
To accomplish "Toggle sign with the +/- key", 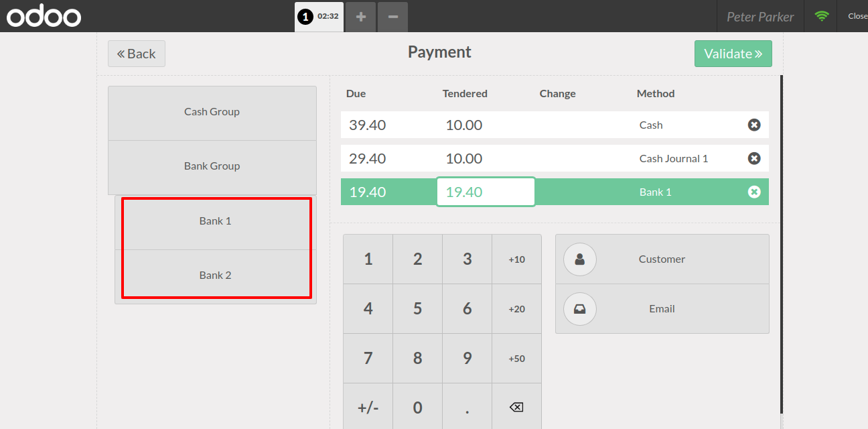I will click(x=368, y=408).
